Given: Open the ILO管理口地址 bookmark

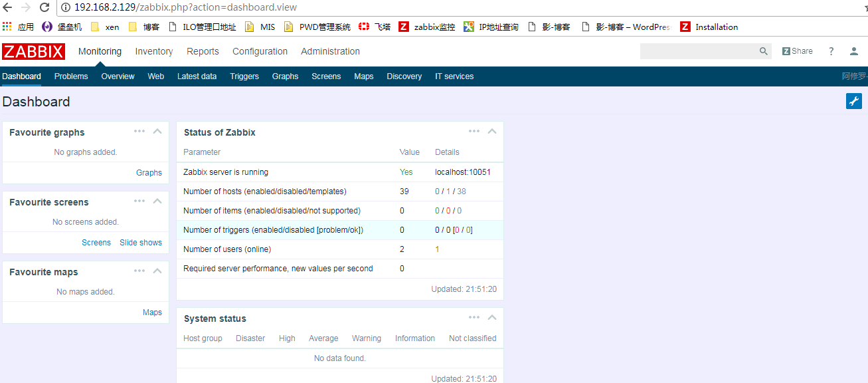Looking at the screenshot, I should [x=203, y=27].
